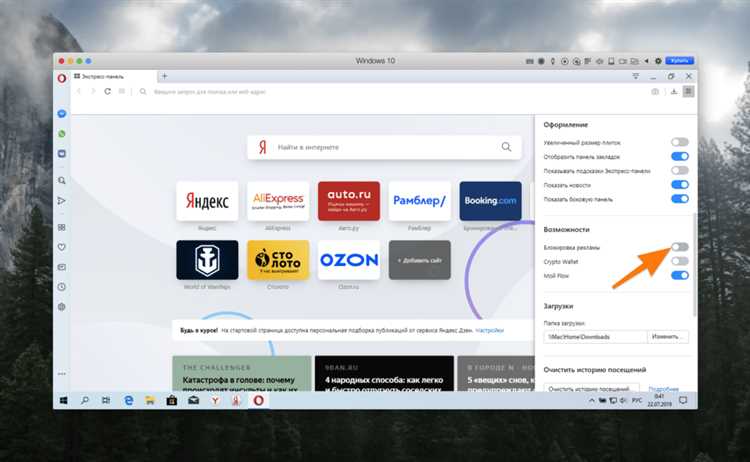Launch Microsoft Edge from the taskbar
750x462 pixels.
click(x=128, y=400)
